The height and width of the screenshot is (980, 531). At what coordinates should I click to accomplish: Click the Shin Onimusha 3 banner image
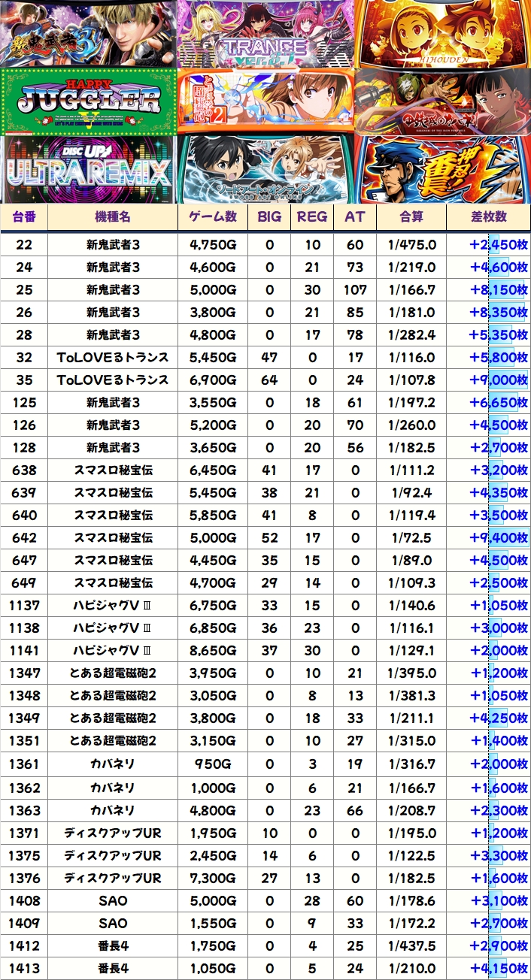click(x=88, y=34)
